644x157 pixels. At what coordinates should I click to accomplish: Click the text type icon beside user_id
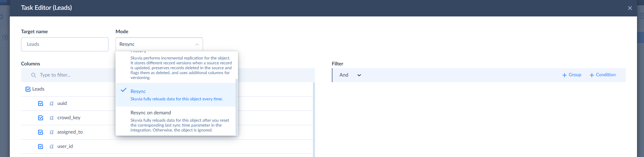[51, 147]
